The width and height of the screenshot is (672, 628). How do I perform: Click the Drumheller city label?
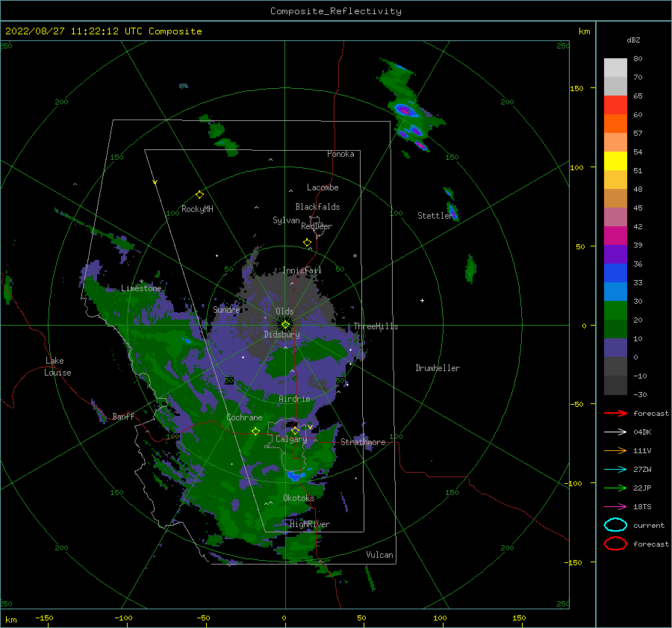[x=438, y=368]
